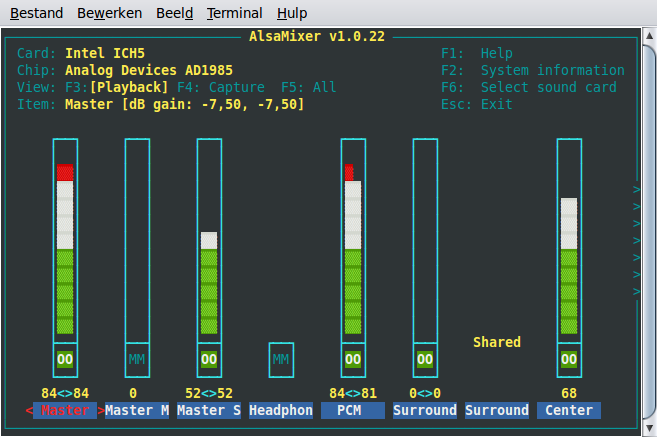Toggle the Center channel mute box
The width and height of the screenshot is (657, 437).
(569, 358)
